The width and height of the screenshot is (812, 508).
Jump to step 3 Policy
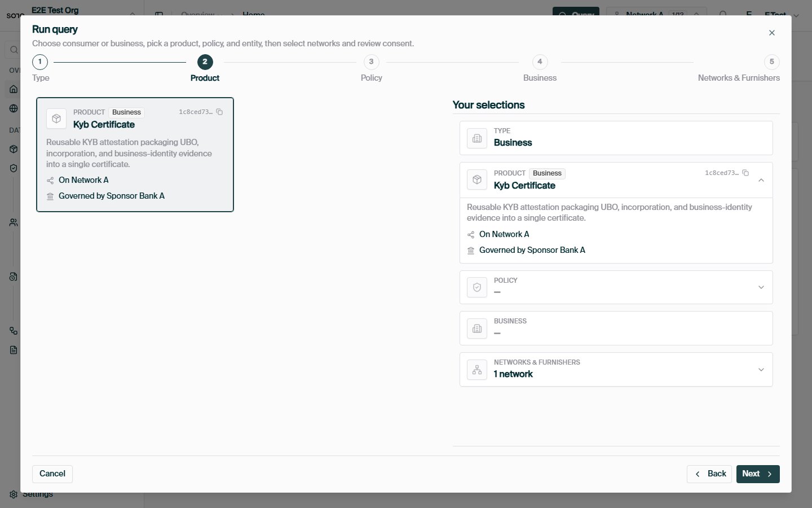tap(371, 62)
